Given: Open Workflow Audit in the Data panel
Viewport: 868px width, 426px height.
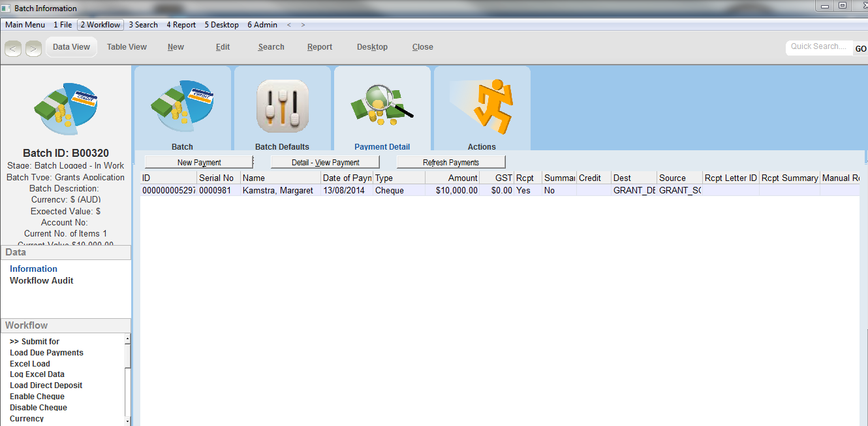Looking at the screenshot, I should coord(41,280).
